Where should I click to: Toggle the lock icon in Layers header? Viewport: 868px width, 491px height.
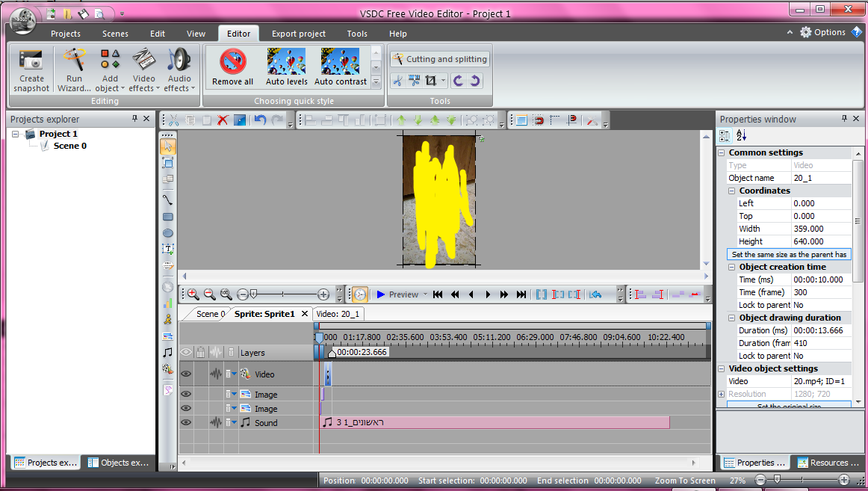[200, 352]
